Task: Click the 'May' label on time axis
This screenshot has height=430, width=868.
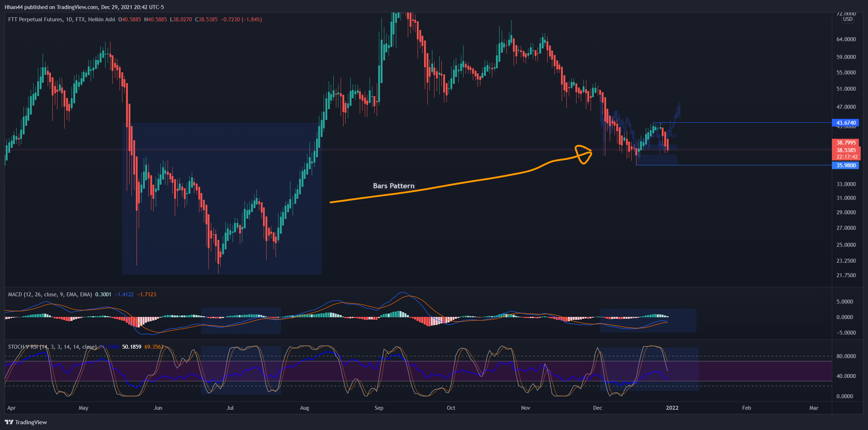Action: (x=83, y=408)
